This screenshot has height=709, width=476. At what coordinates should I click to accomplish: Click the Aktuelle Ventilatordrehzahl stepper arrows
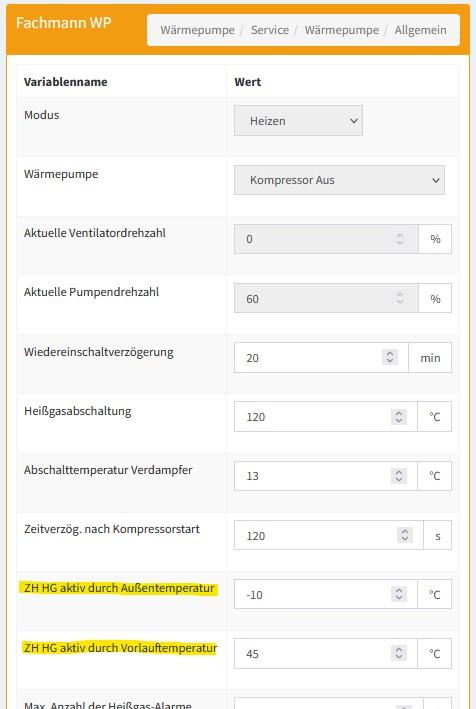click(x=400, y=239)
